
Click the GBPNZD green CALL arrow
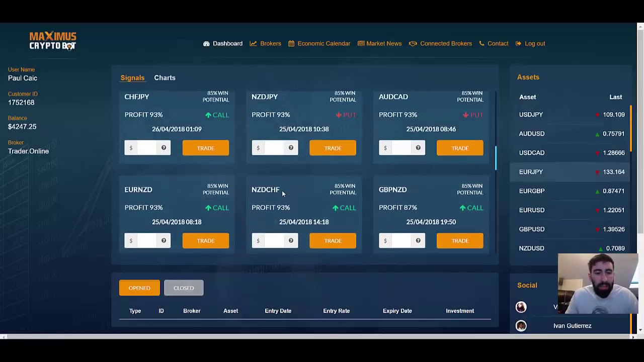click(x=462, y=208)
